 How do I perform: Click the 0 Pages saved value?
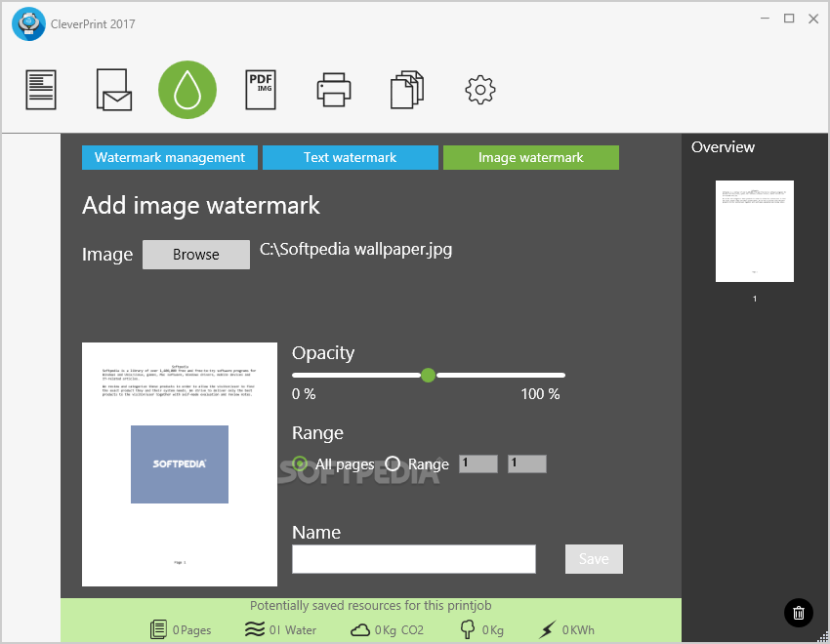point(191,630)
